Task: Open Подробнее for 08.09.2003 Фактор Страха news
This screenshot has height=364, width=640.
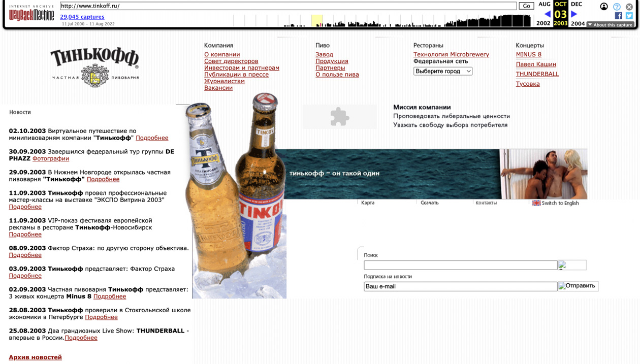Action: point(25,255)
